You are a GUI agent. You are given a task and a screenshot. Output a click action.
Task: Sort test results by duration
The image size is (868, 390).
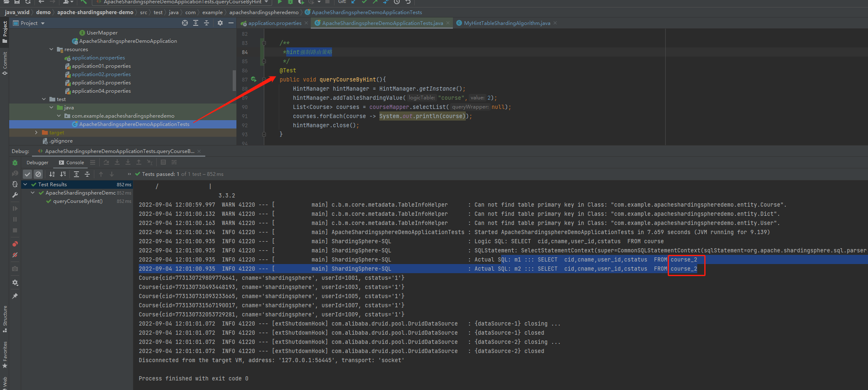[63, 174]
